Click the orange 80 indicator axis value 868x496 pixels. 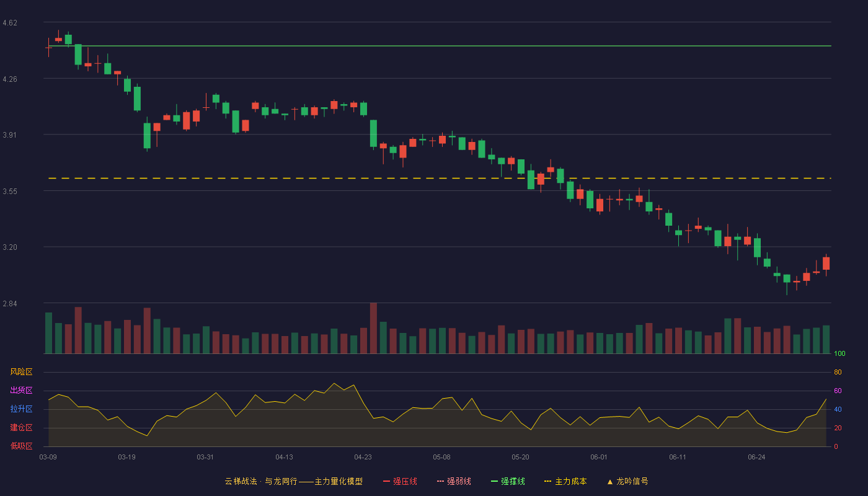(x=838, y=372)
